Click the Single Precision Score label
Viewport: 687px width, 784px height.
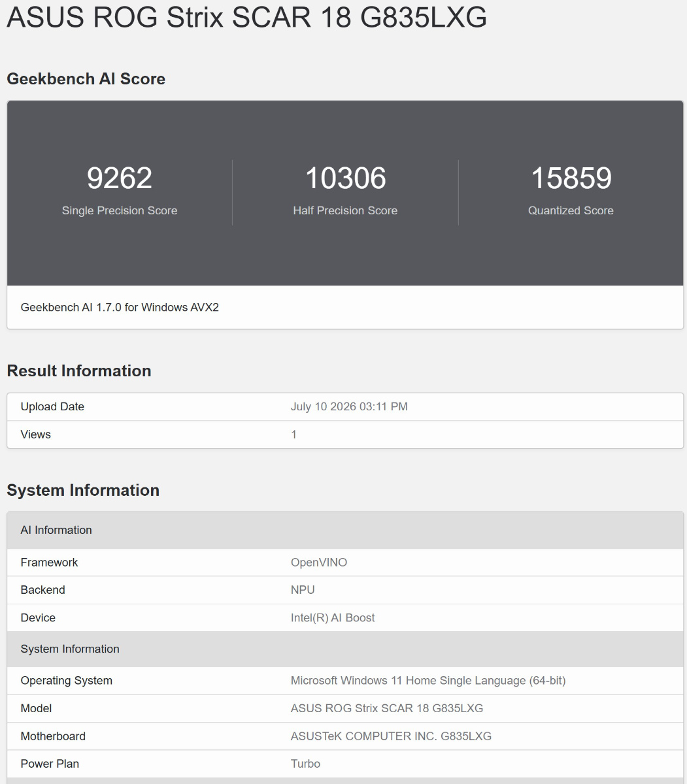[120, 210]
